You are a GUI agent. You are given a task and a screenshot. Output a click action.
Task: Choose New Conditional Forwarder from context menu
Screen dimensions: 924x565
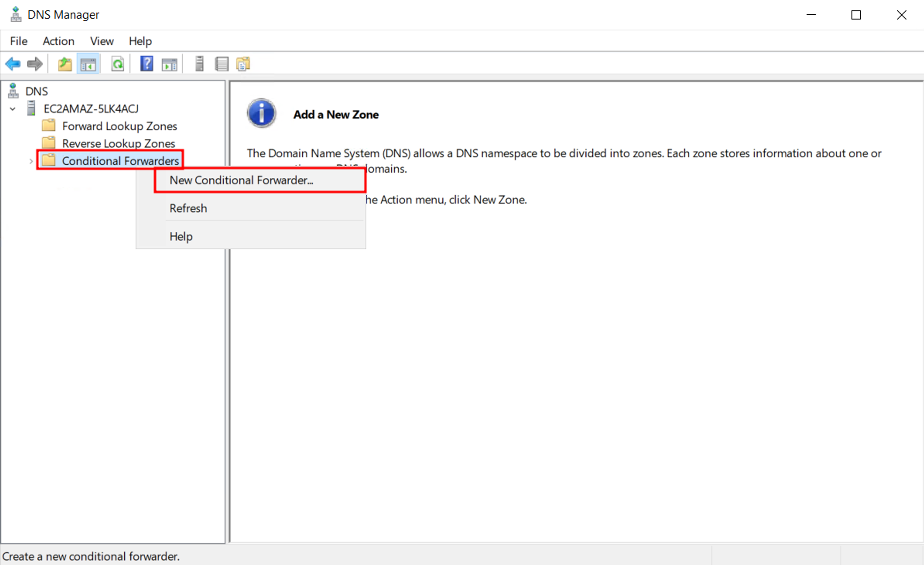(241, 180)
